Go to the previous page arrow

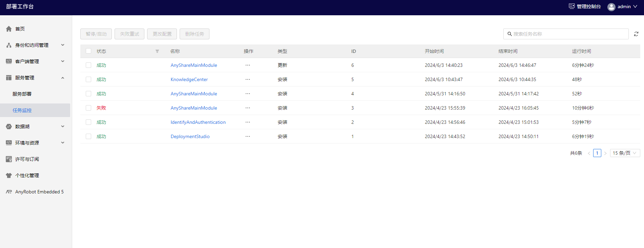click(x=589, y=153)
